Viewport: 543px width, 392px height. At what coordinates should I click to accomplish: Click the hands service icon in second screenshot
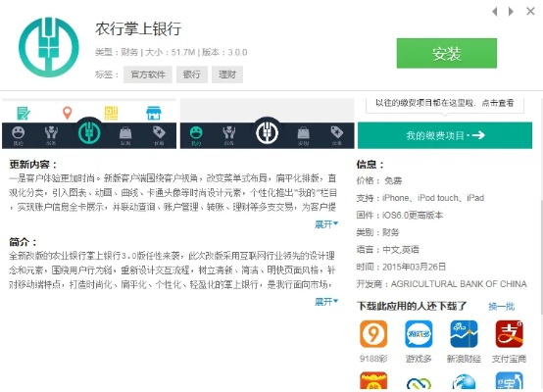coord(229,132)
